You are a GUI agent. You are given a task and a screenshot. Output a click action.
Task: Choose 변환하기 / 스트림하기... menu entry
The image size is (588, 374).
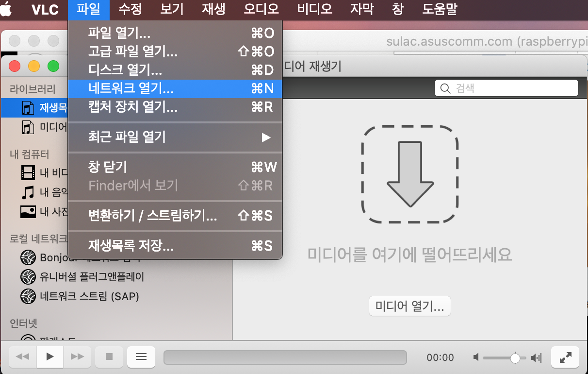tap(175, 216)
